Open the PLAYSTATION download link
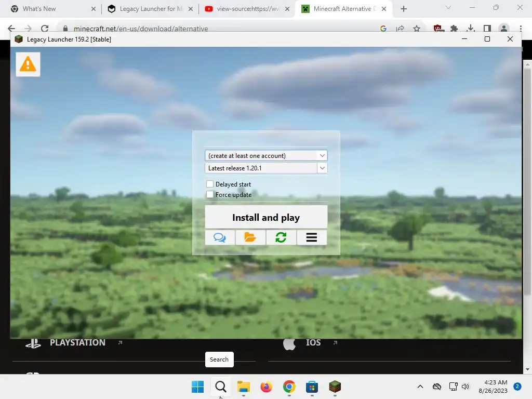Screen dimensions: 532x399 click(x=78, y=343)
